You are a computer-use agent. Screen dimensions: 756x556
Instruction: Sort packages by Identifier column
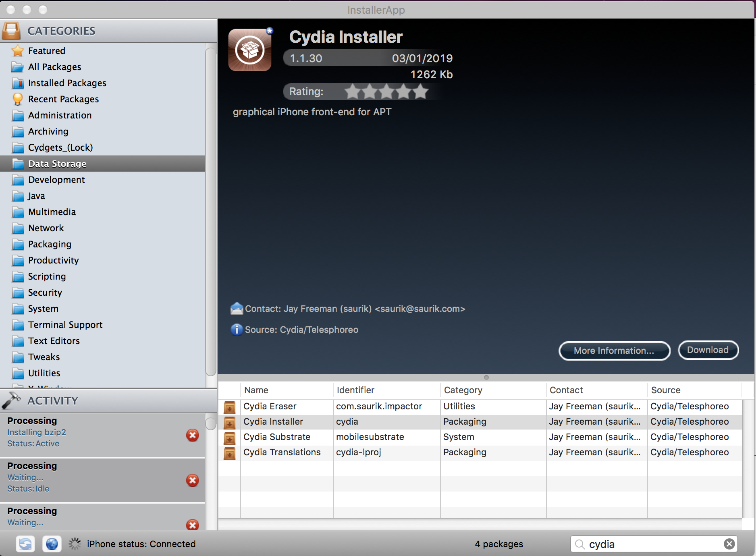pos(387,390)
